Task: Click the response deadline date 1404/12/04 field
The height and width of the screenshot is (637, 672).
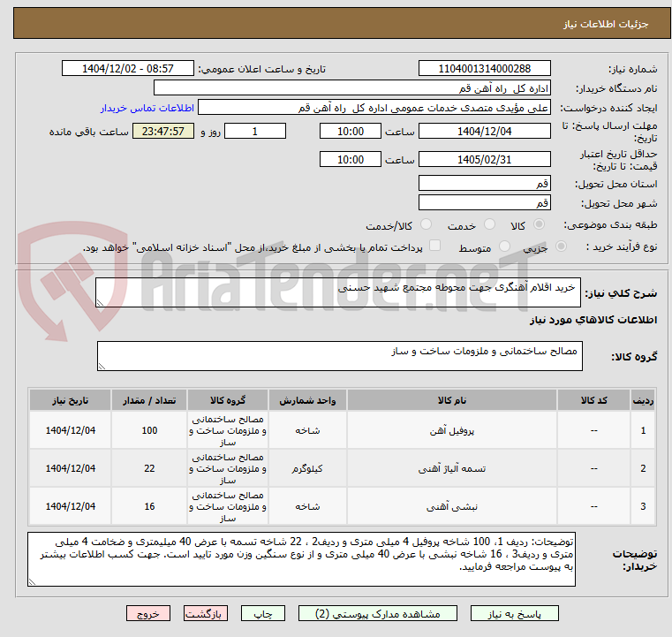Action: pyautogui.click(x=484, y=131)
